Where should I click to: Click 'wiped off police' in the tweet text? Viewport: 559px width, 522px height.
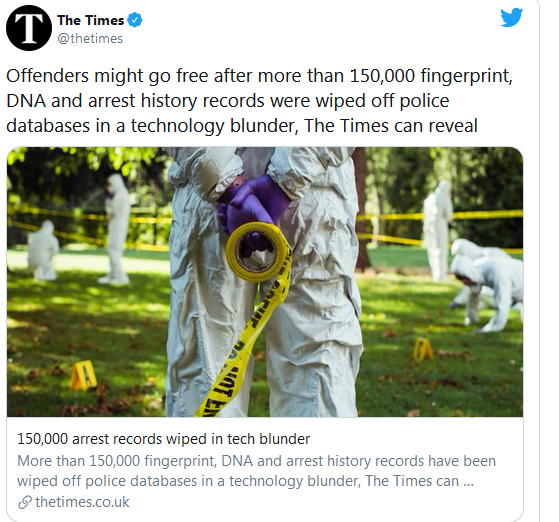tap(383, 101)
